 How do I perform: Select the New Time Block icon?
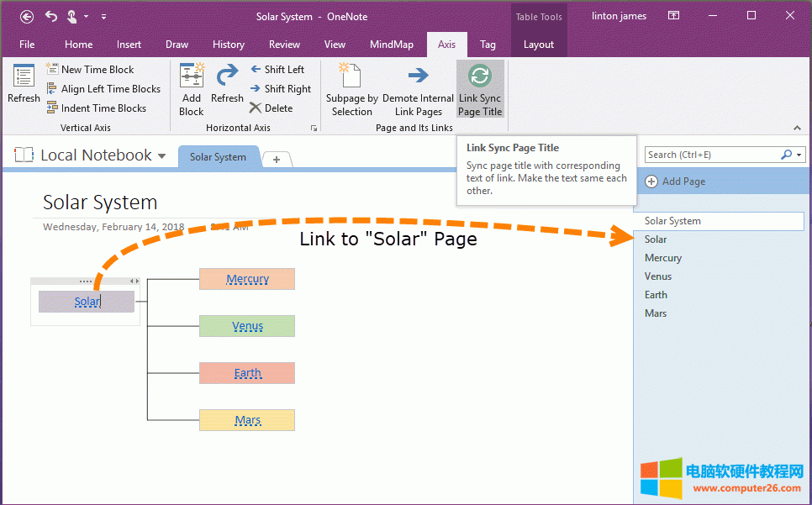pyautogui.click(x=51, y=69)
